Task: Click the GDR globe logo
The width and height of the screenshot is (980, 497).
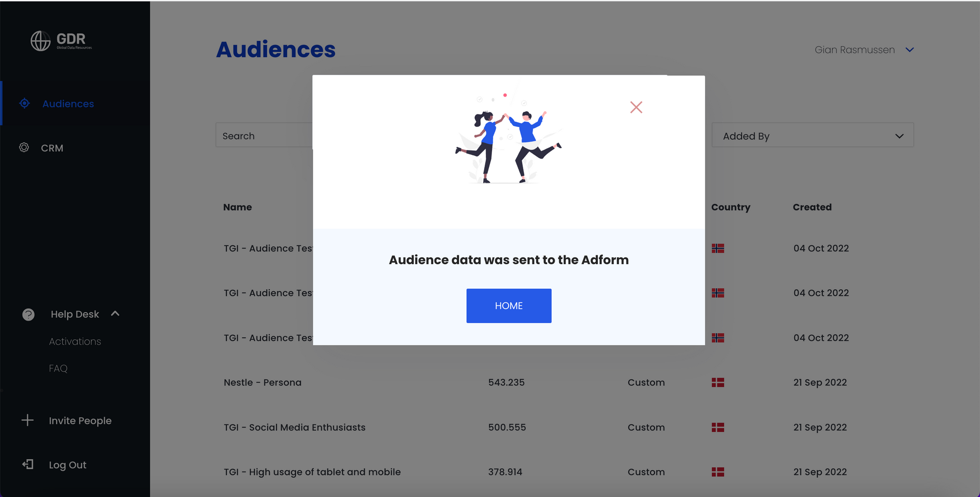Action: tap(41, 41)
